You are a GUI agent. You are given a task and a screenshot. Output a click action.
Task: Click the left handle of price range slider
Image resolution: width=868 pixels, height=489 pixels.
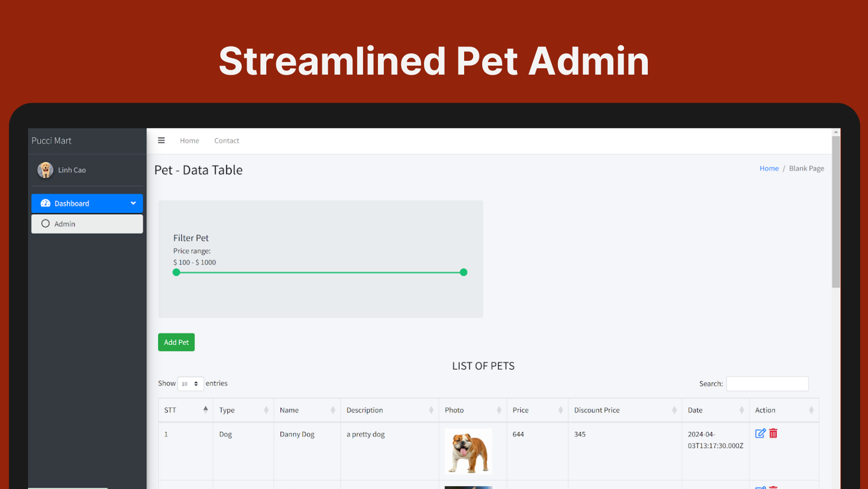click(176, 272)
